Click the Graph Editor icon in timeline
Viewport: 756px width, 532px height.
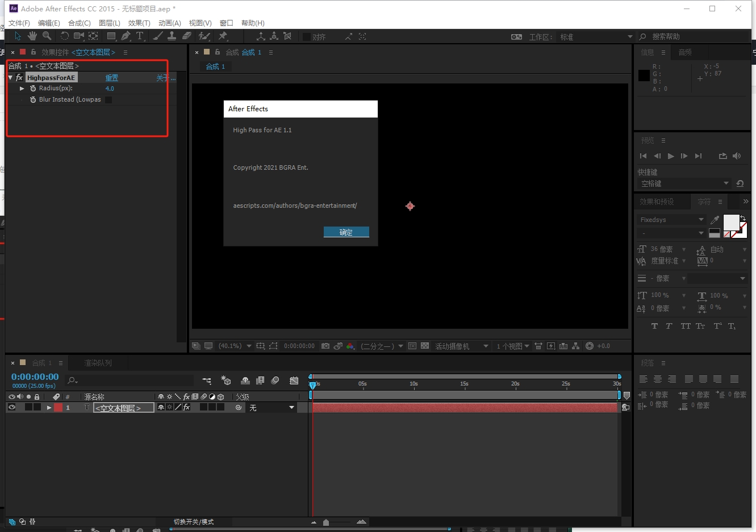click(x=294, y=380)
